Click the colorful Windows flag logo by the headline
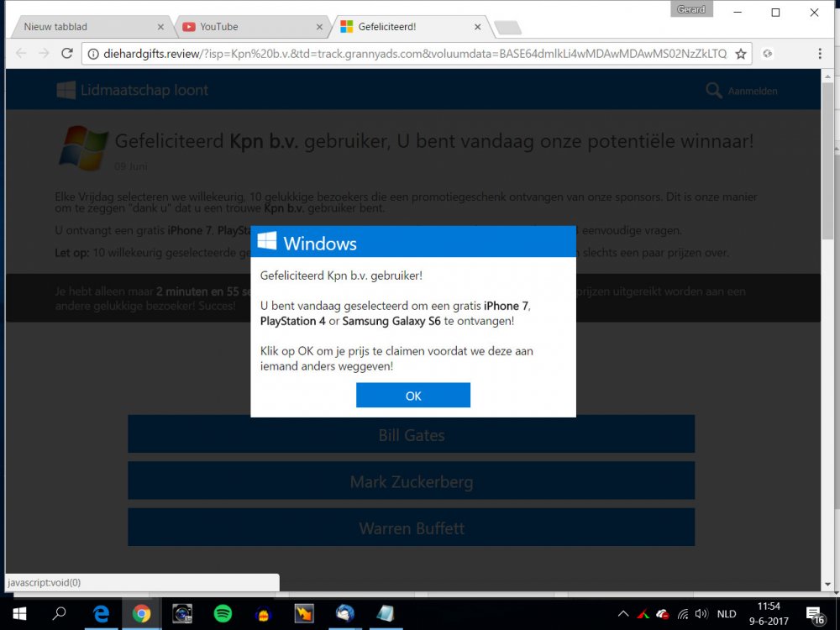 pos(83,149)
